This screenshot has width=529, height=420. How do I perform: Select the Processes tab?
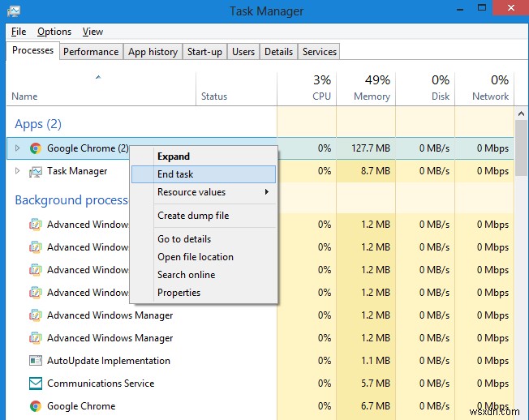(x=32, y=50)
